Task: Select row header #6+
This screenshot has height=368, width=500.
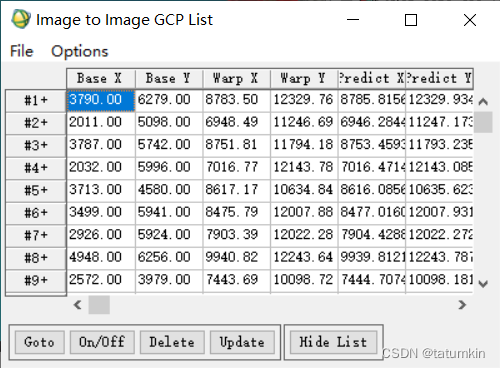Action: 36,213
